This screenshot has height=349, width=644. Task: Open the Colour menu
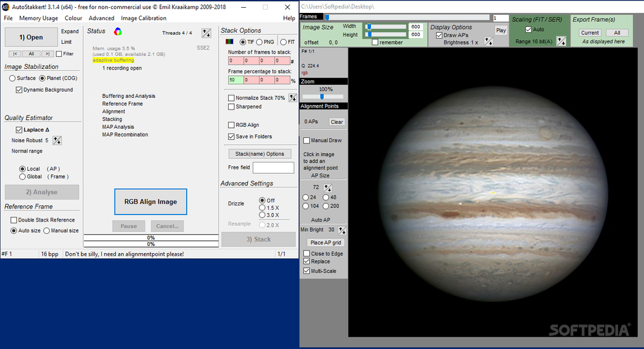coord(73,18)
